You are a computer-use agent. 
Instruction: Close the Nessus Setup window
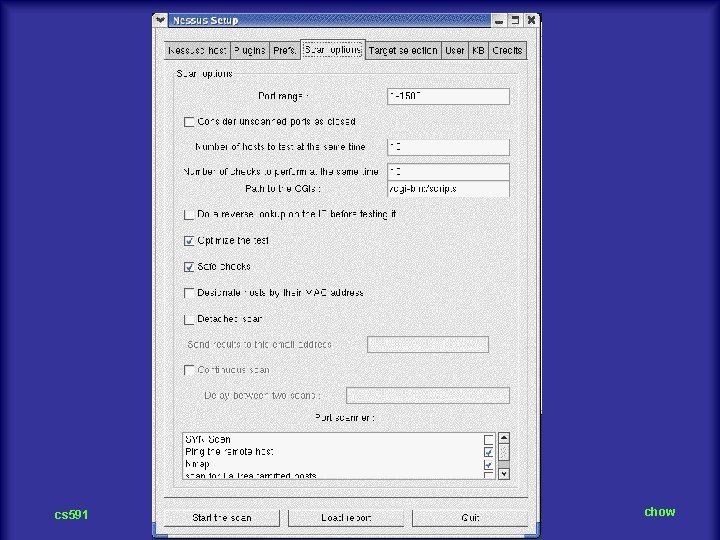(531, 20)
